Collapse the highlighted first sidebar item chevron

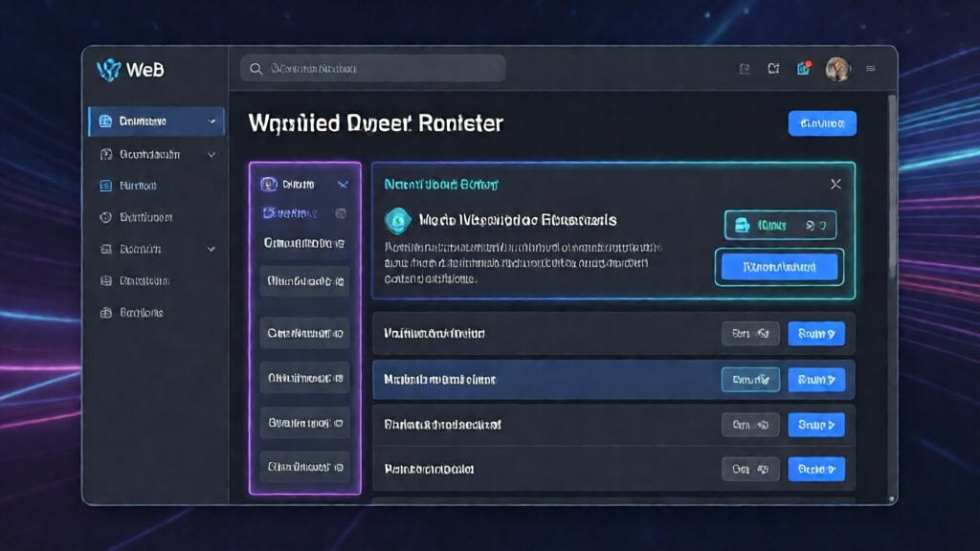[x=212, y=121]
